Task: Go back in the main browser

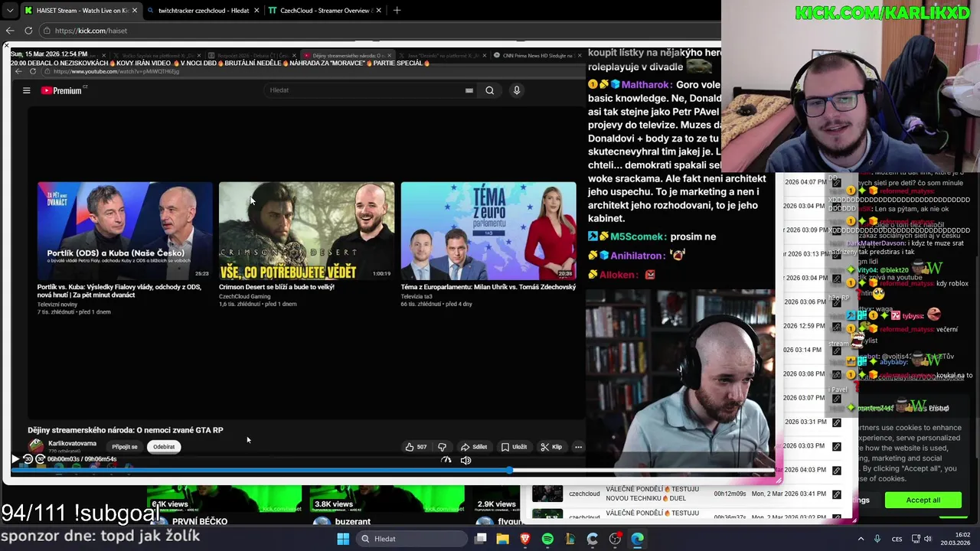Action: [10, 31]
